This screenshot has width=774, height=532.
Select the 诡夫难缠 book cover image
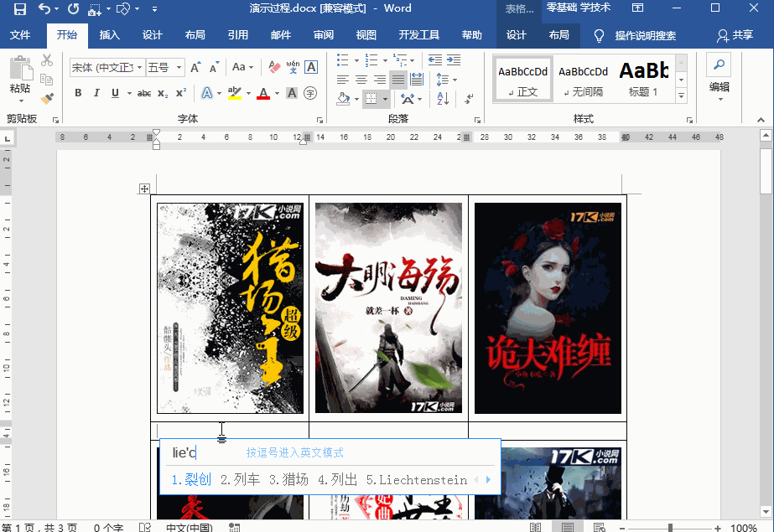click(548, 307)
